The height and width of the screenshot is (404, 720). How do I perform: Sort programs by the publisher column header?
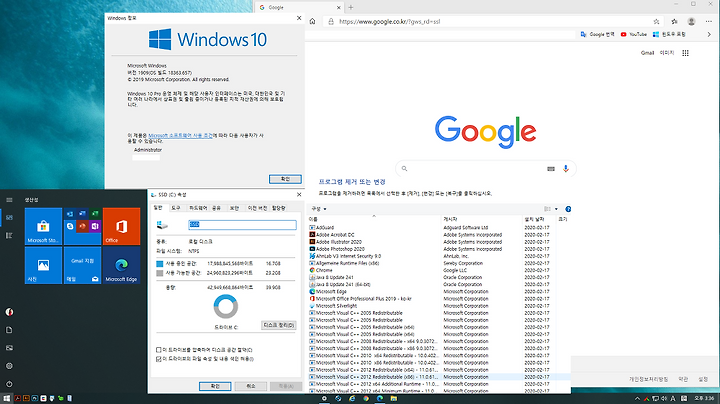481,219
